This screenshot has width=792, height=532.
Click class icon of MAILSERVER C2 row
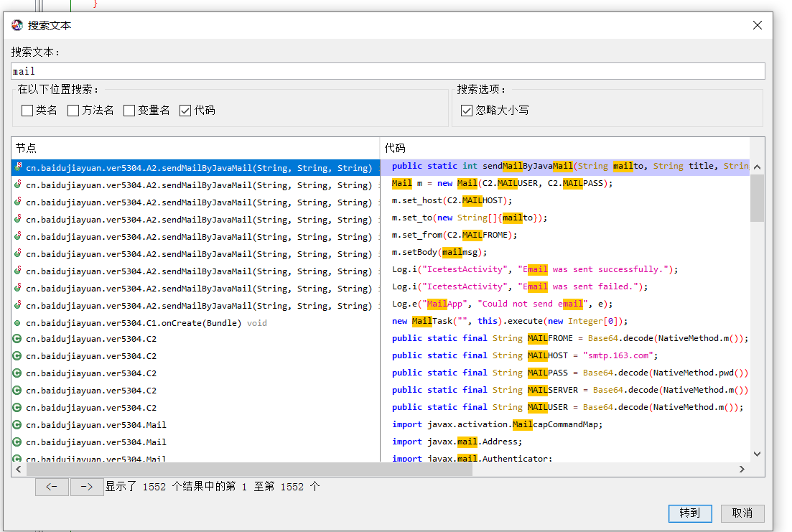[17, 390]
